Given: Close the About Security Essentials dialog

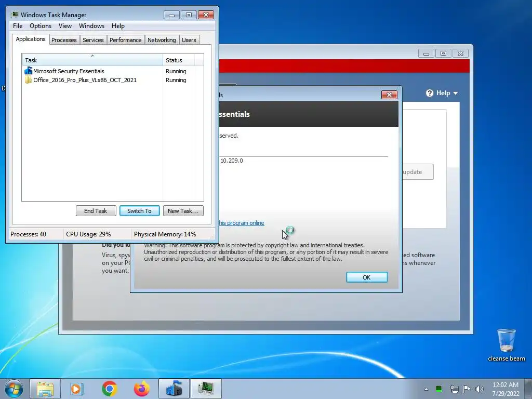Looking at the screenshot, I should [389, 95].
